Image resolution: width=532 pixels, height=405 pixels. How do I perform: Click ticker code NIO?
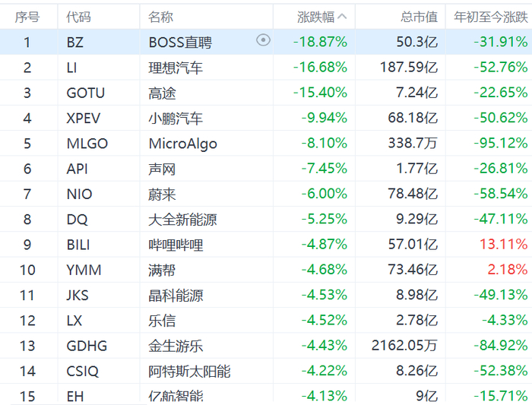pos(79,195)
